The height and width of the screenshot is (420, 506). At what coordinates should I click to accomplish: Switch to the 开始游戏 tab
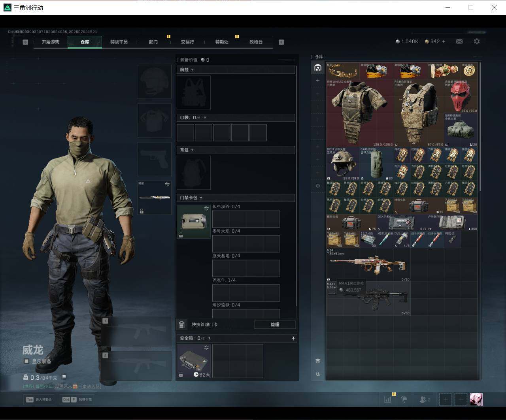[51, 42]
